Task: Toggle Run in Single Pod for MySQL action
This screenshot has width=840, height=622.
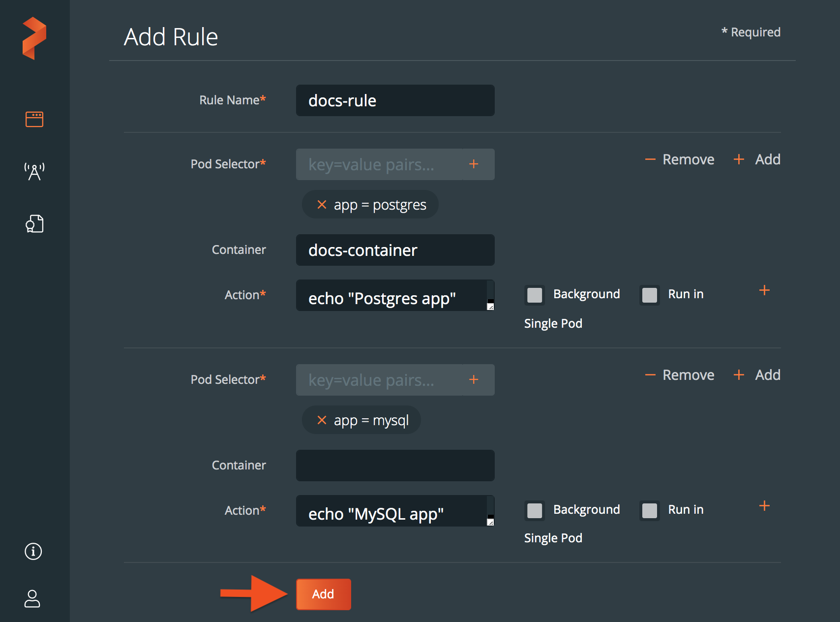Action: [x=650, y=511]
